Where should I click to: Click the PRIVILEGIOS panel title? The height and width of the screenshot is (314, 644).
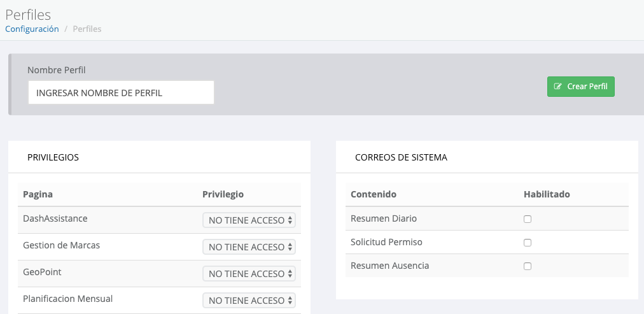(x=53, y=157)
